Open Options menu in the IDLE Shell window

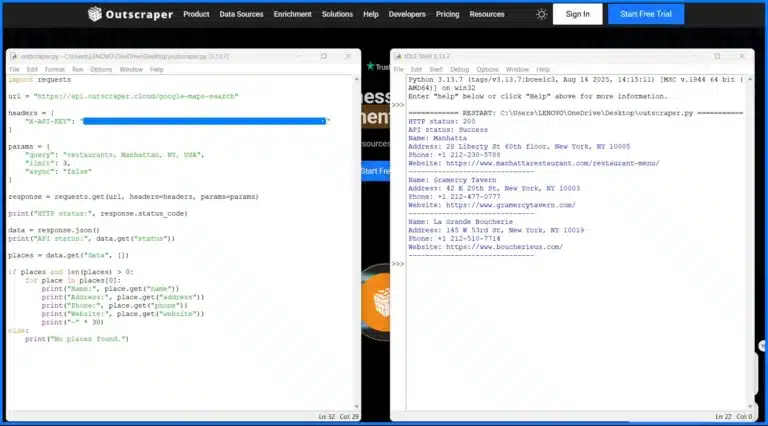tap(487, 70)
